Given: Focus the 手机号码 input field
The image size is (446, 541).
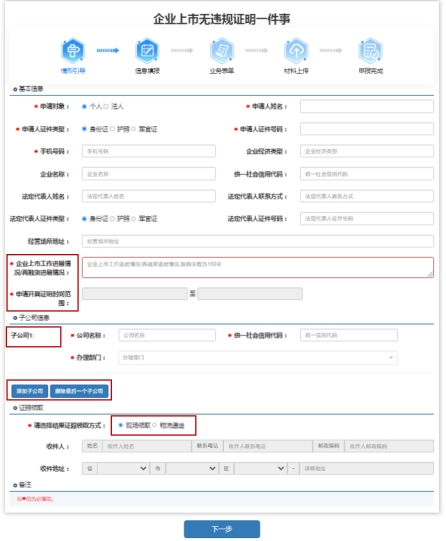Looking at the screenshot, I should [149, 151].
